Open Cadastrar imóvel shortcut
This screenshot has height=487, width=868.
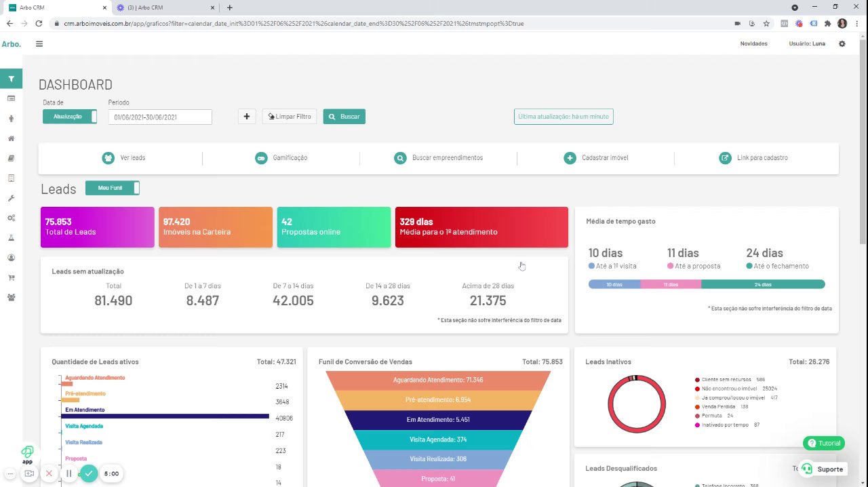596,158
